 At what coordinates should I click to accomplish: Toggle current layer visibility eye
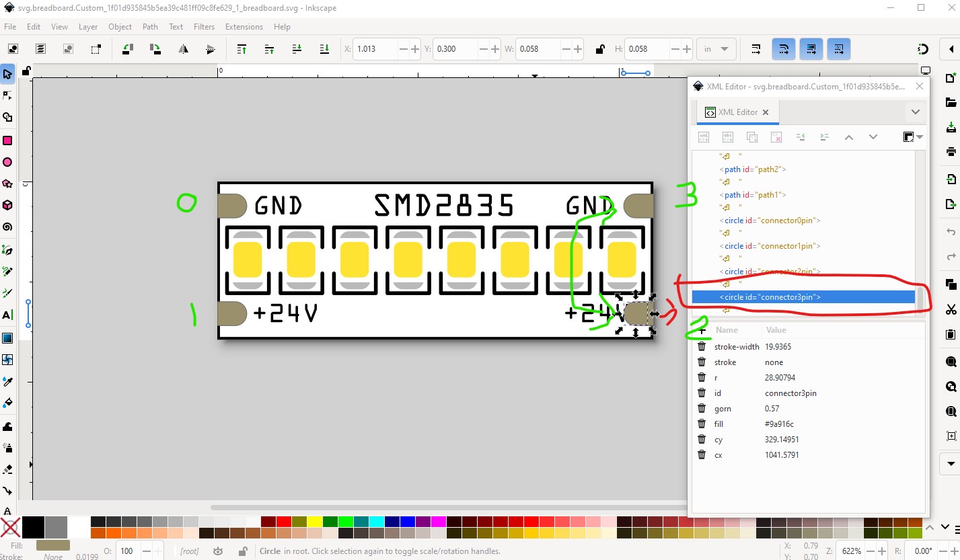click(x=218, y=551)
